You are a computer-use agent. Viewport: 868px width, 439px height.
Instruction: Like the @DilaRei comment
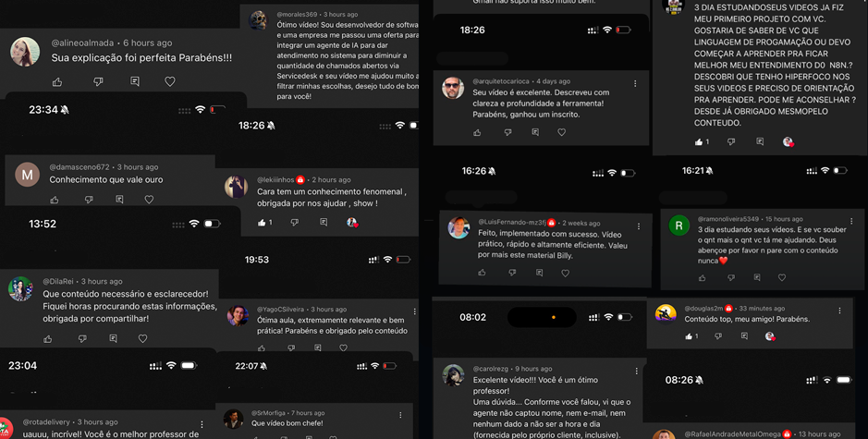click(48, 338)
